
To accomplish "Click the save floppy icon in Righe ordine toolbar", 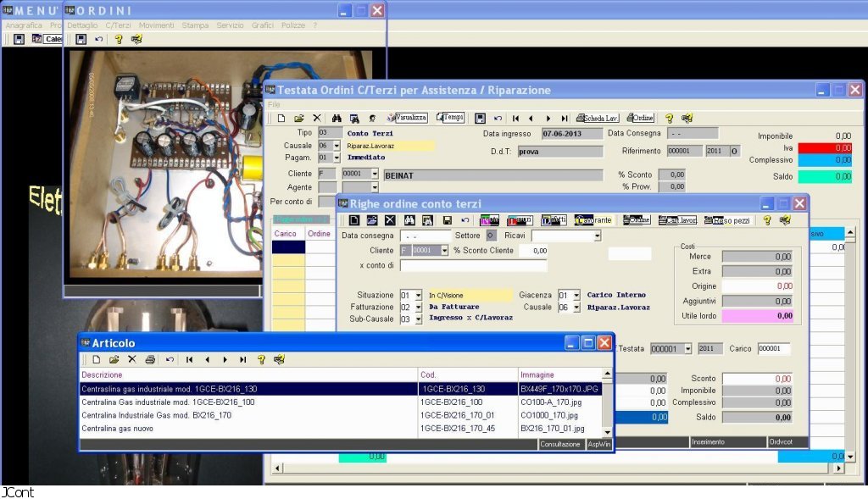I will (x=447, y=220).
